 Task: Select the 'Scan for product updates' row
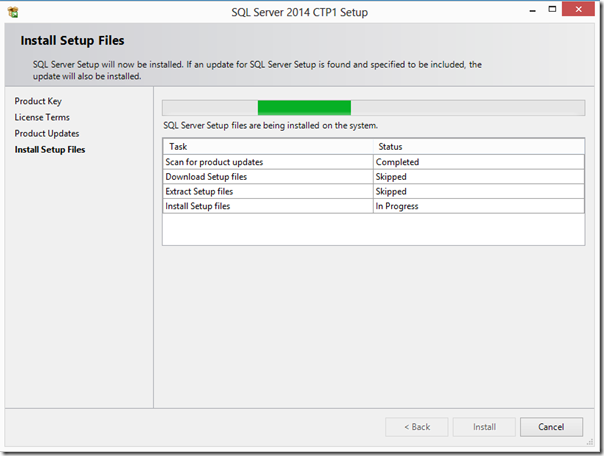tap(374, 162)
